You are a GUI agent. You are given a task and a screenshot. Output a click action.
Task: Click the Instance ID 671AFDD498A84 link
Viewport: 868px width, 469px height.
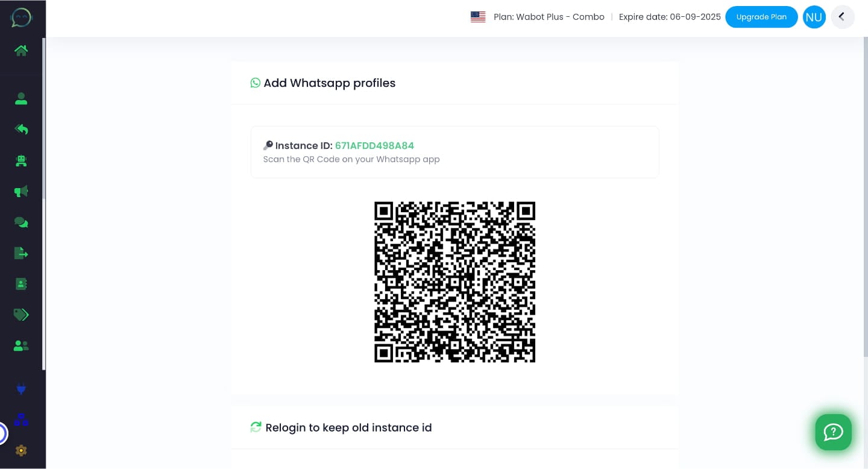[374, 146]
